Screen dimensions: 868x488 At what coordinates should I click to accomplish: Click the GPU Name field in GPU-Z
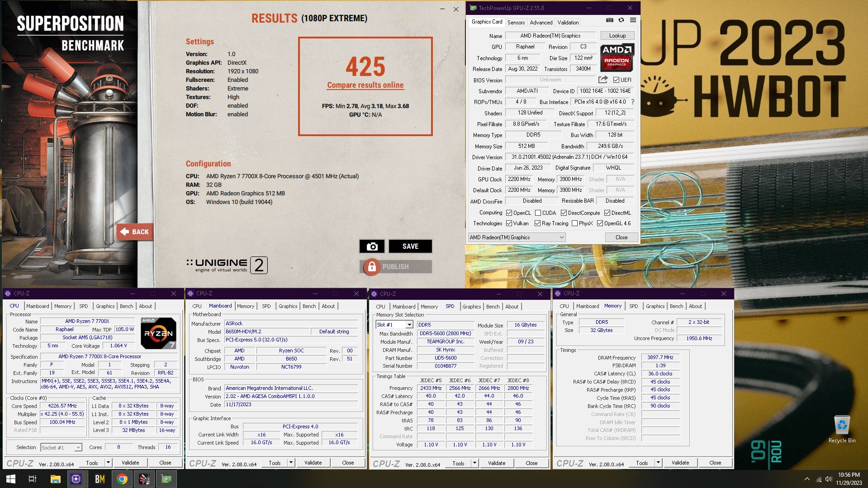pyautogui.click(x=550, y=36)
